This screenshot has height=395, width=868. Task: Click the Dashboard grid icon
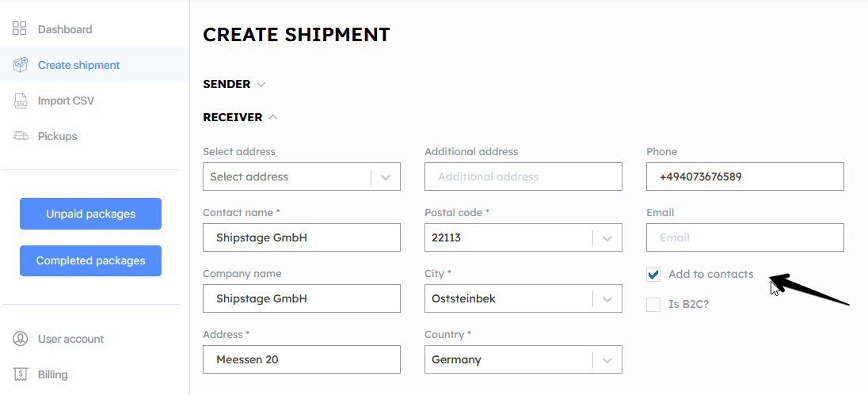19,28
